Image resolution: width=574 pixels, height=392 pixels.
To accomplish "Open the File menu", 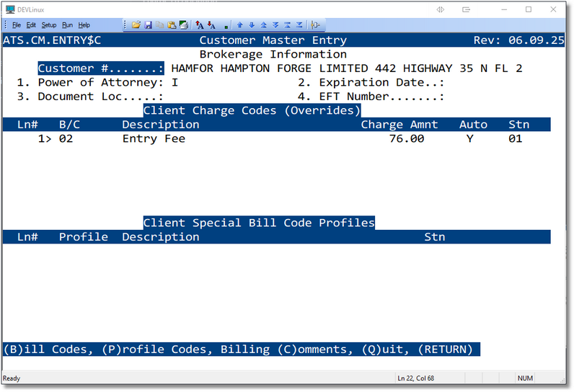I will [x=17, y=25].
